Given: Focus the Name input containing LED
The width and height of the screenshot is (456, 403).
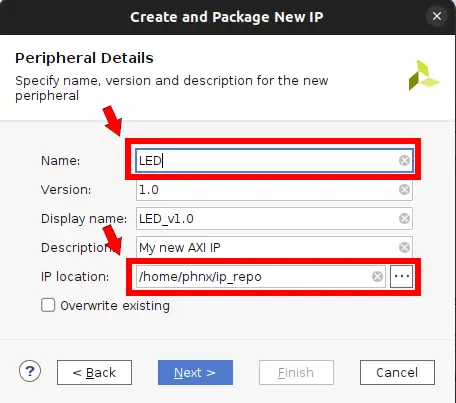Looking at the screenshot, I should [274, 161].
